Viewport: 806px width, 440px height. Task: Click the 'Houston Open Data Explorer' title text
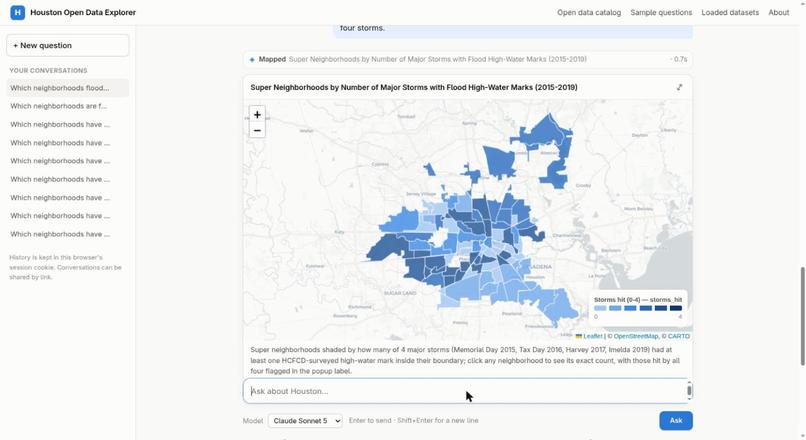[x=83, y=12]
